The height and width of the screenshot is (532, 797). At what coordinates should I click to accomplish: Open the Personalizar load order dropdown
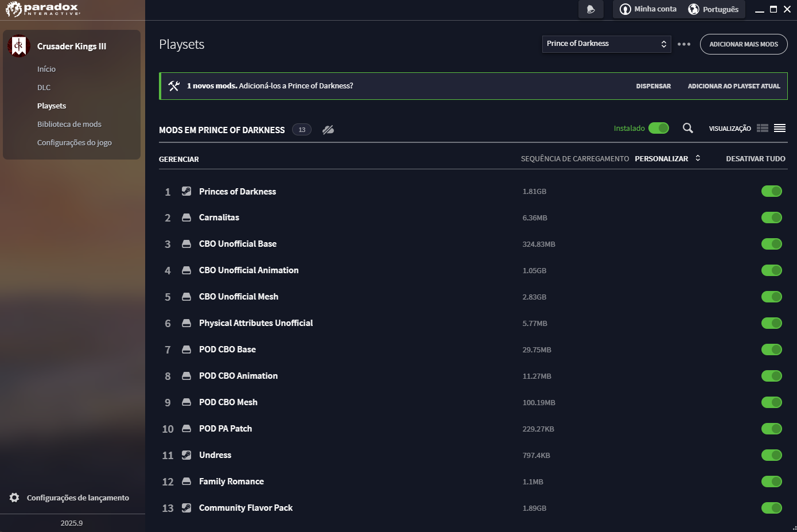point(667,158)
